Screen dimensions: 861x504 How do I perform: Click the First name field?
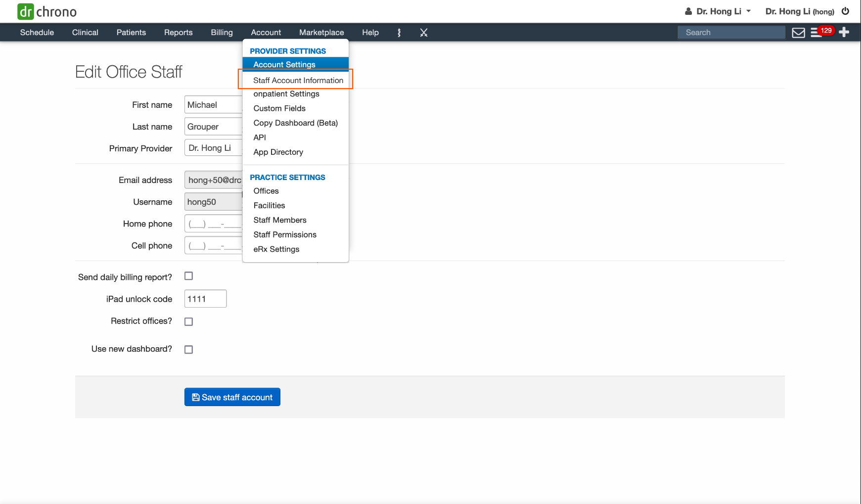tap(214, 105)
